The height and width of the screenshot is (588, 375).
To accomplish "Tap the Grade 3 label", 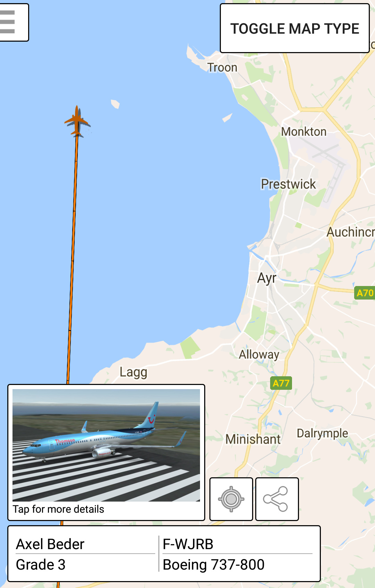I will [x=41, y=565].
